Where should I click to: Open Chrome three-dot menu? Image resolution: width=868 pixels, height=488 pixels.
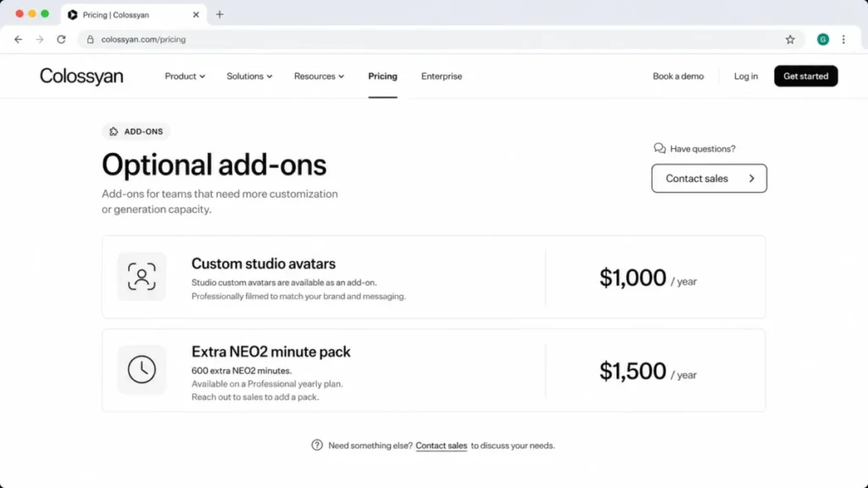tap(843, 39)
